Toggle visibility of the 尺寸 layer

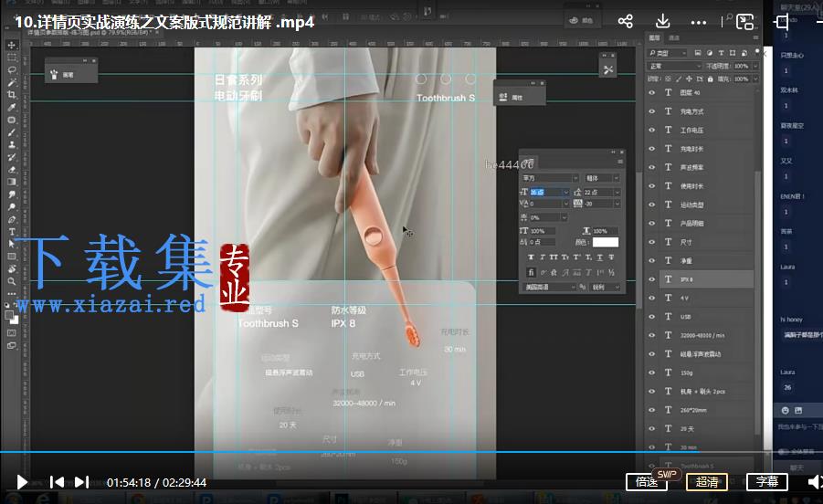point(652,242)
